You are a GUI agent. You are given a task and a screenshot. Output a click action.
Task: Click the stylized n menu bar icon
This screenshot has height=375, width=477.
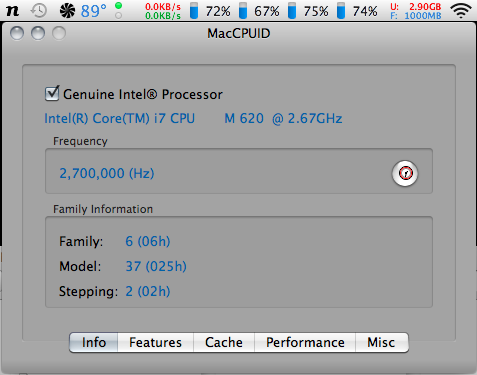pyautogui.click(x=13, y=11)
